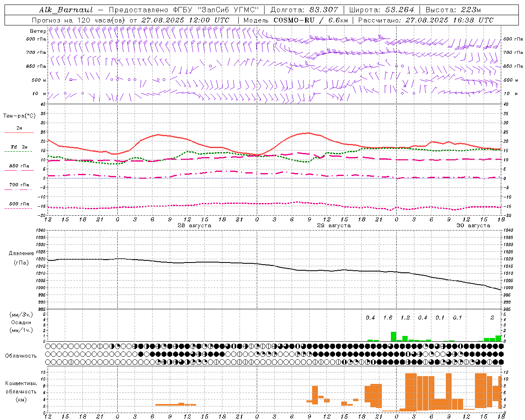This screenshot has height=420, width=525.
Task: Click the 30 августа date label
Action: (x=473, y=226)
